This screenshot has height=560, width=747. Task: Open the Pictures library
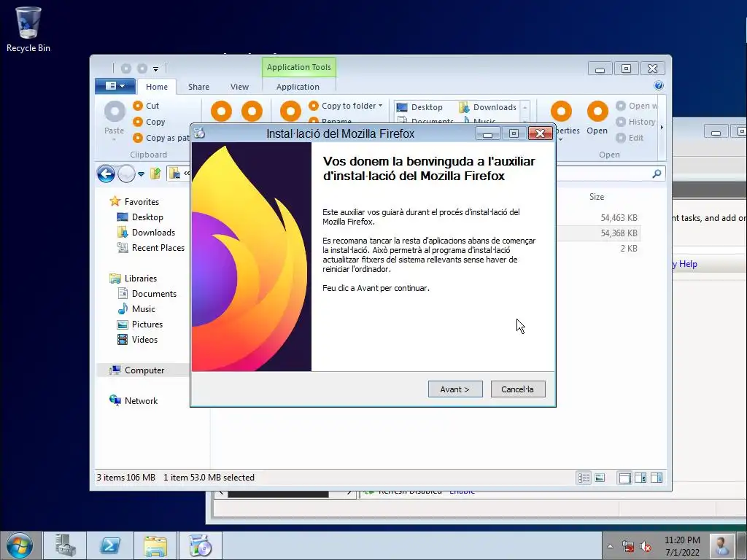tap(141, 324)
